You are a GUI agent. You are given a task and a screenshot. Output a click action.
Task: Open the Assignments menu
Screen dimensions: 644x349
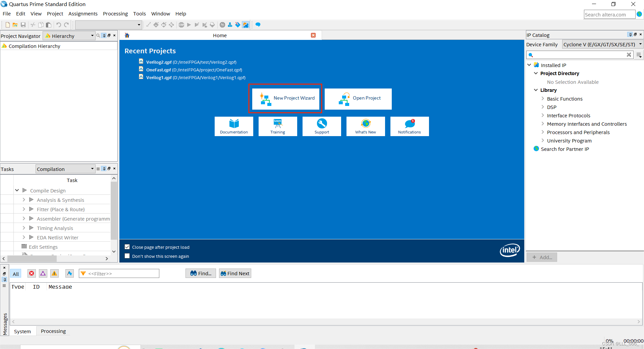click(x=83, y=14)
